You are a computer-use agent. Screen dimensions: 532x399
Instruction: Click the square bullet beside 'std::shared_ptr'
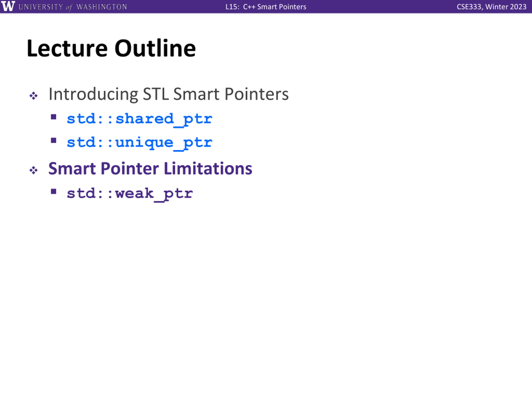tap(54, 117)
